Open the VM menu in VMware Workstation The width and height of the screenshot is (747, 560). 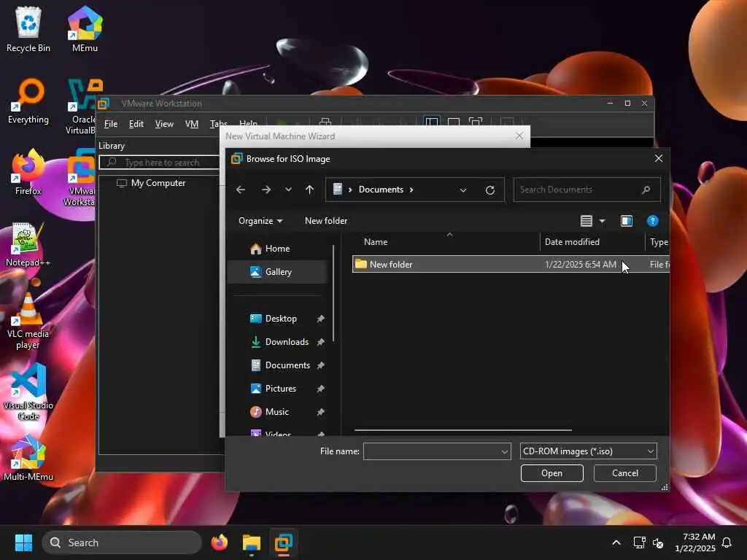tap(192, 124)
